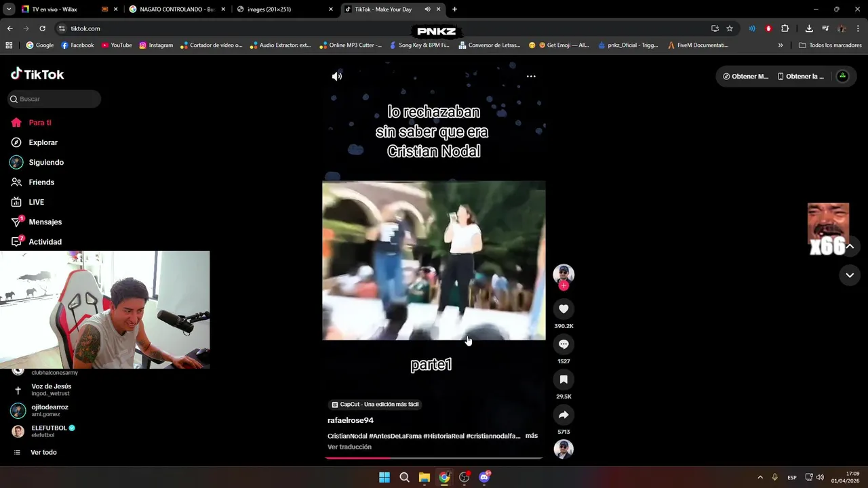Show more bookmarks with the chevron

click(781, 45)
